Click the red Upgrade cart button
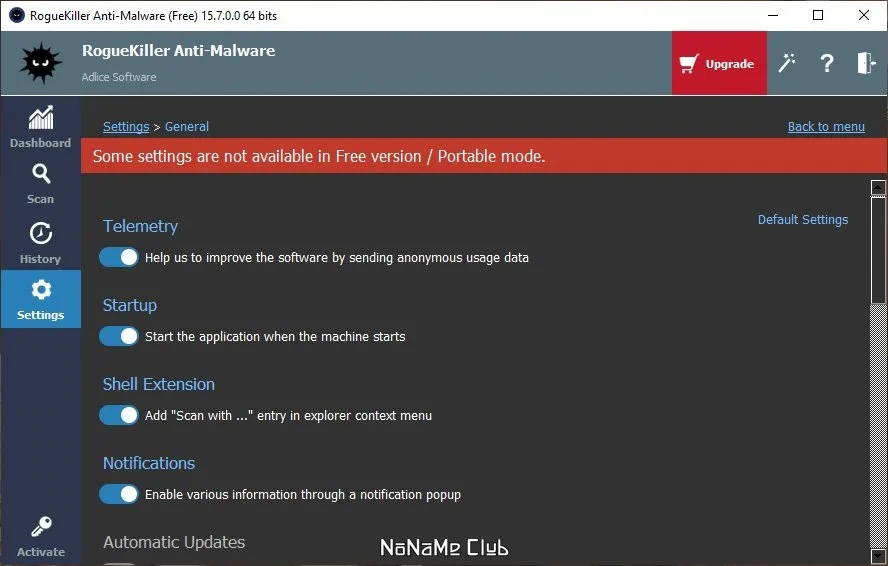Viewport: 888px width, 566px height. [719, 63]
